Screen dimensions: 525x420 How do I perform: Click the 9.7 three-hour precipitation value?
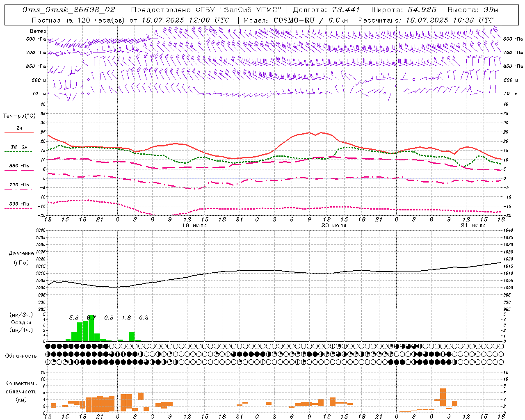91,317
